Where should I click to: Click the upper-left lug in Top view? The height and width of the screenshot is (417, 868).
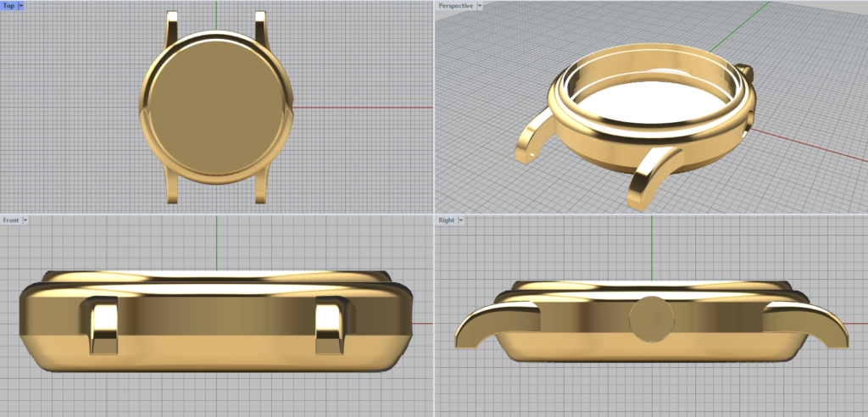click(x=173, y=24)
